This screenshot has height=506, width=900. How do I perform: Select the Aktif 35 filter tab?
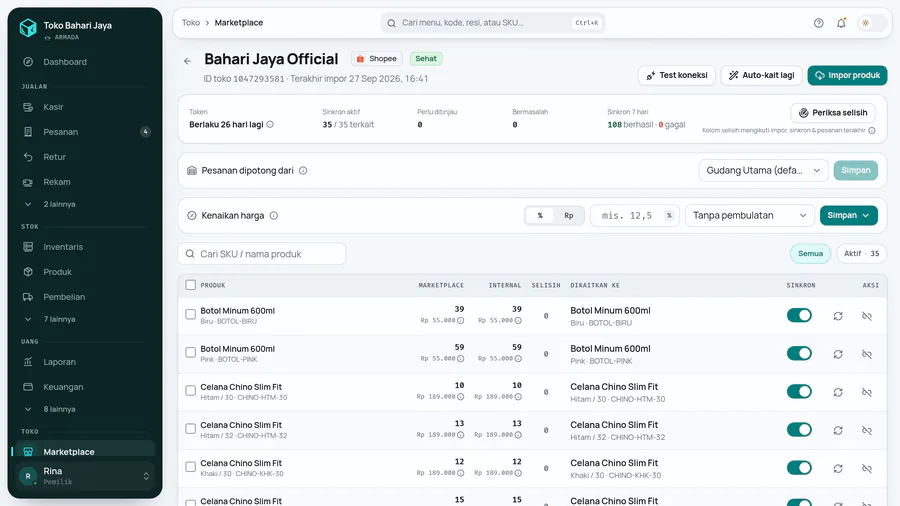point(861,254)
